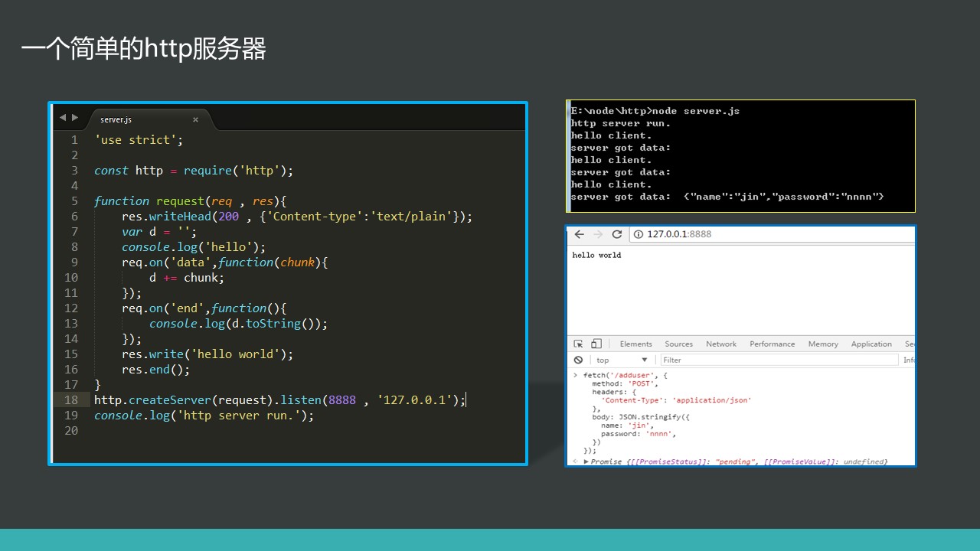Click the req.on('data' code line
Viewport: 980px width, 551px height.
tap(224, 262)
